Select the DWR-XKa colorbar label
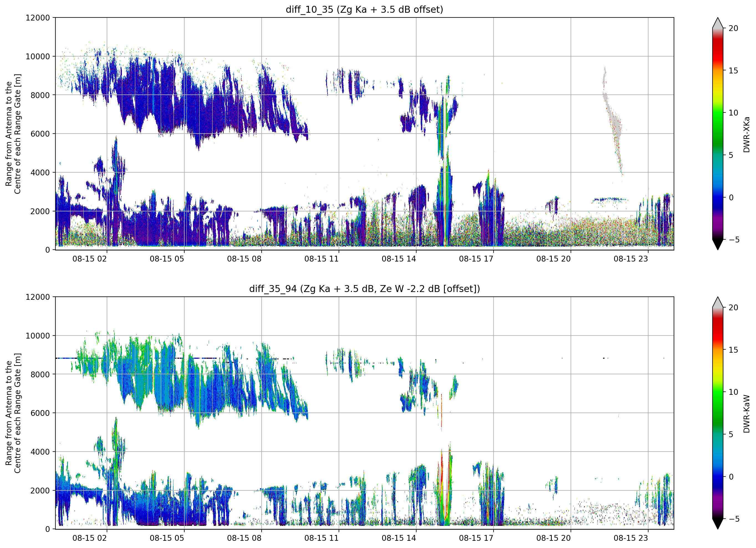The image size is (756, 548). (746, 134)
